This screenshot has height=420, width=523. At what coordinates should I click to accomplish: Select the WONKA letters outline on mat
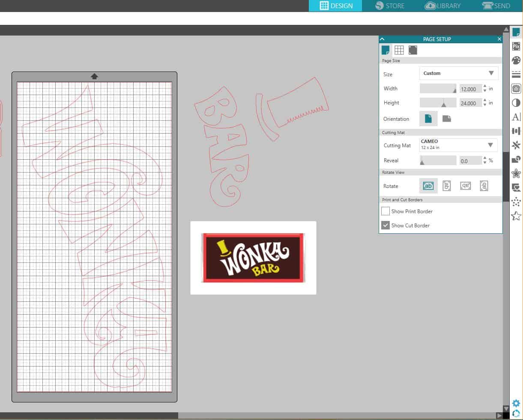point(94,235)
